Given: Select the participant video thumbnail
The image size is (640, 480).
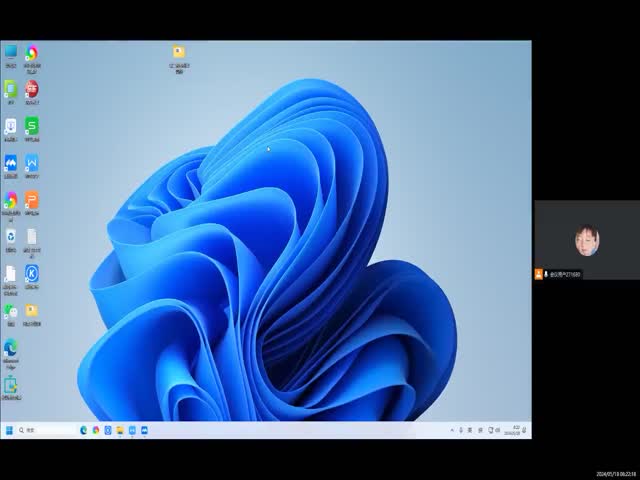Looking at the screenshot, I should (587, 240).
